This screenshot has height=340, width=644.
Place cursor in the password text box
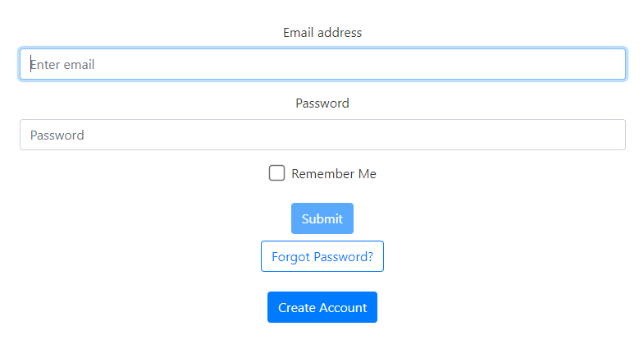point(322,135)
